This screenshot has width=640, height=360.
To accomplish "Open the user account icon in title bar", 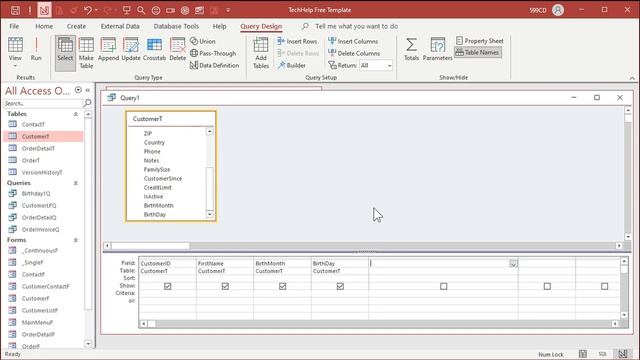I will point(558,10).
